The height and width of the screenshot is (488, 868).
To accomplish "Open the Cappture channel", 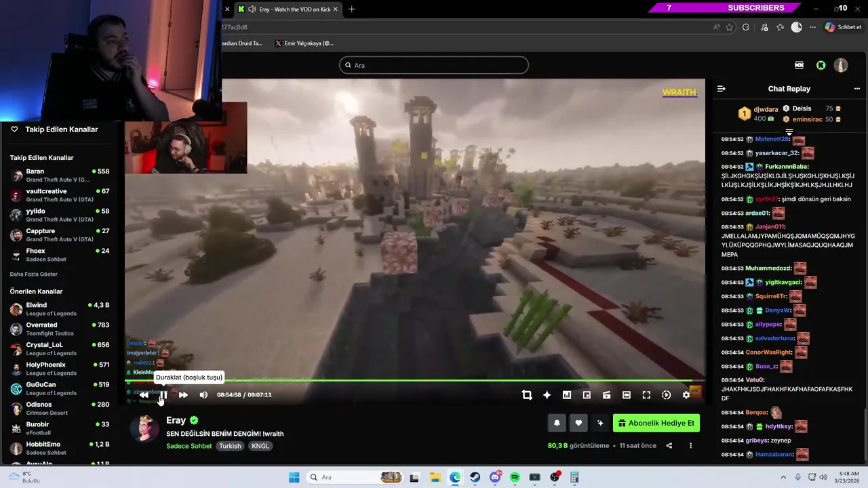I will pyautogui.click(x=60, y=235).
